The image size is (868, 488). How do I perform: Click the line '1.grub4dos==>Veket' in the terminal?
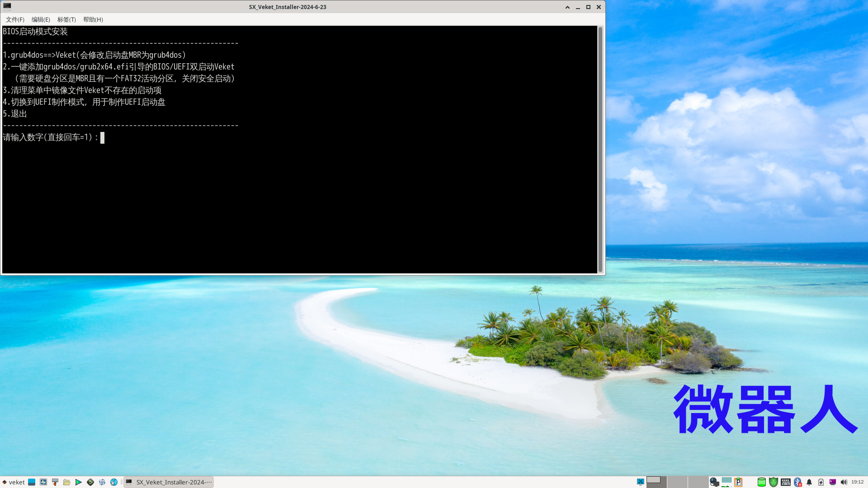(x=94, y=55)
